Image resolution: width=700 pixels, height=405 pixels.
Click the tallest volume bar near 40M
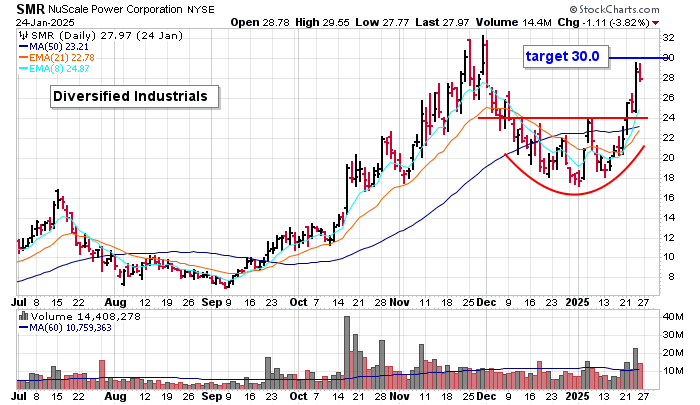click(x=347, y=353)
